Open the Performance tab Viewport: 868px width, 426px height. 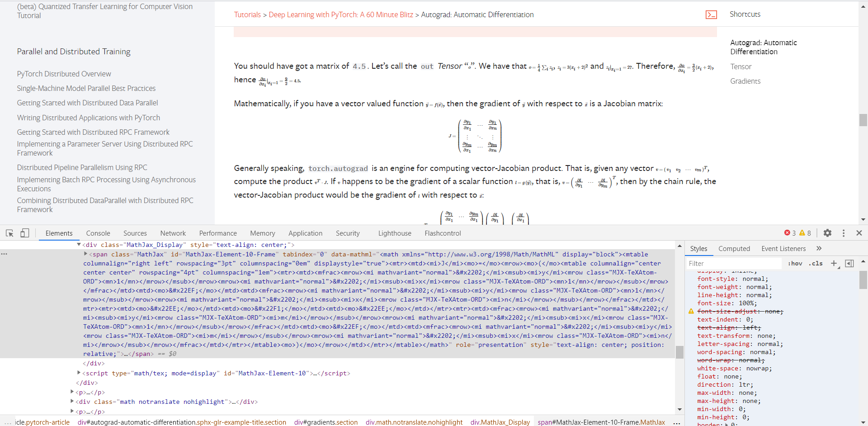[218, 233]
